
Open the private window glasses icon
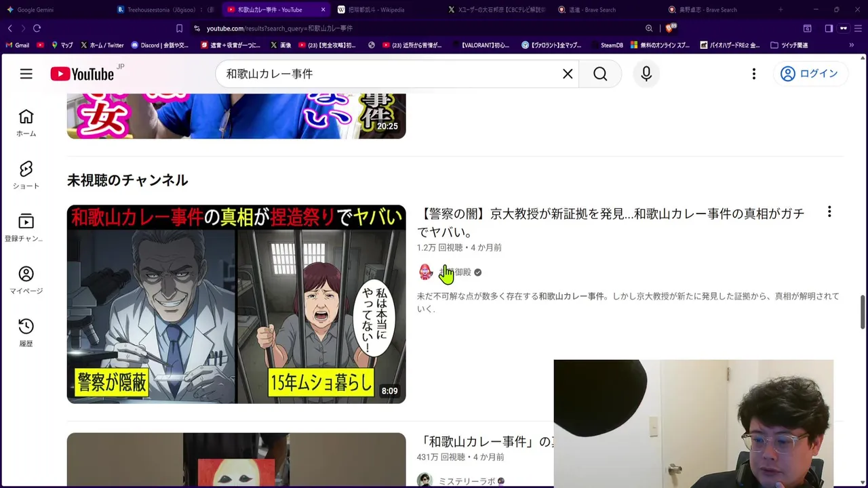point(844,28)
